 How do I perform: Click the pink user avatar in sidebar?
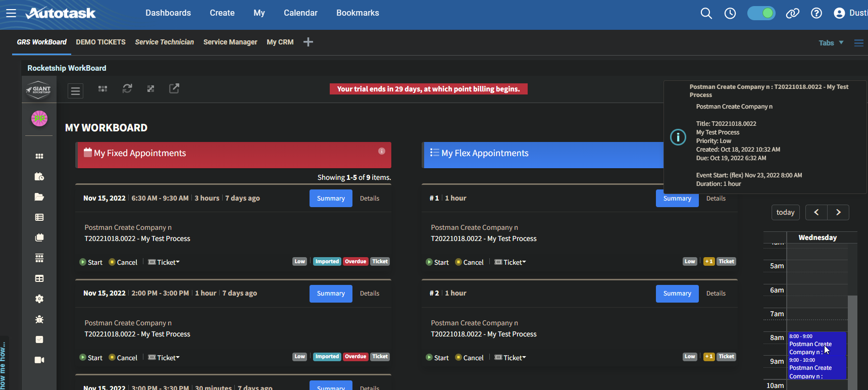pyautogui.click(x=39, y=118)
